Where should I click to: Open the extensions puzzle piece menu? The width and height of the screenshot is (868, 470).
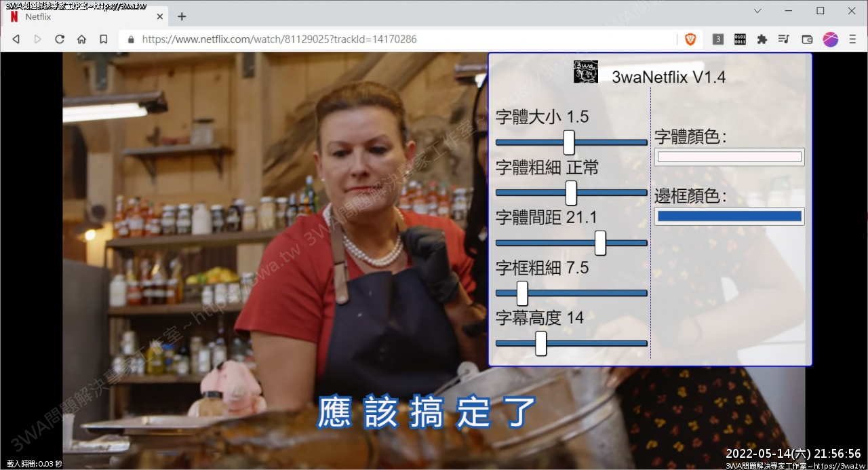tap(762, 39)
